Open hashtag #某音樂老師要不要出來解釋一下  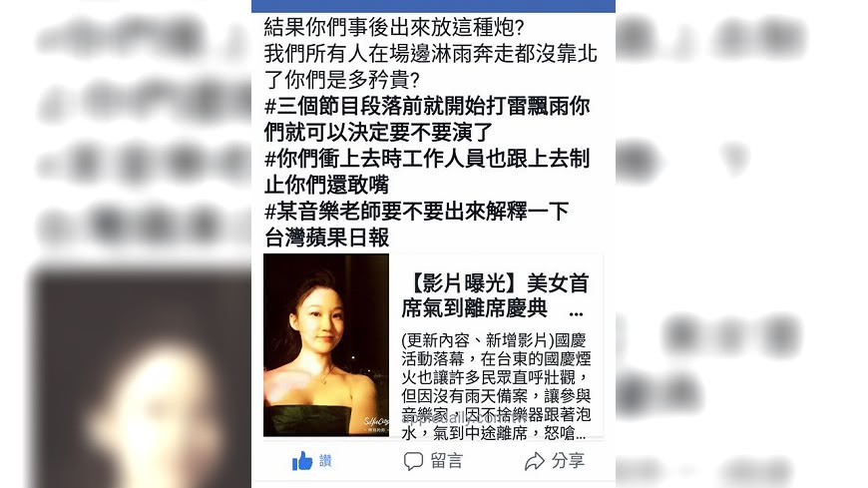(x=416, y=211)
